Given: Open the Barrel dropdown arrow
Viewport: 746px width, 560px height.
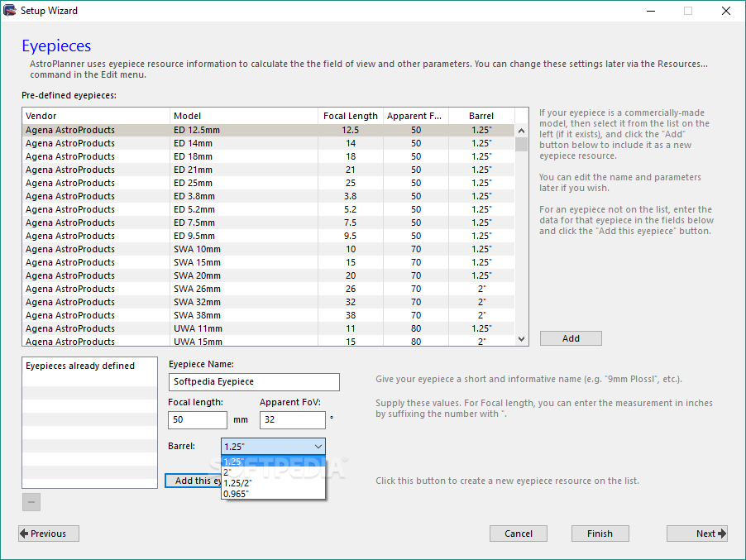Looking at the screenshot, I should pos(318,447).
